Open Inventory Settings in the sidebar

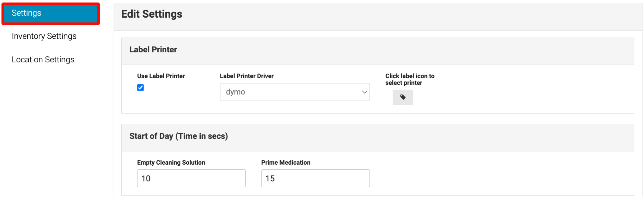click(x=44, y=36)
